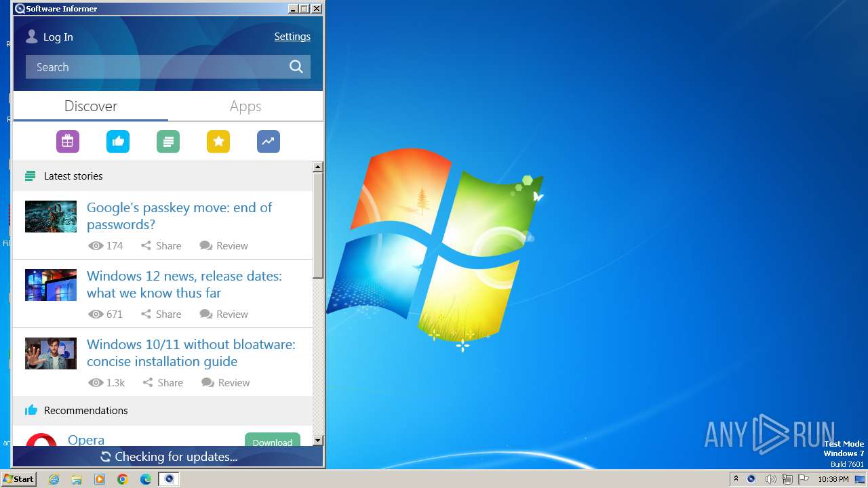Click the vertical scrollbar thumb

coord(318,225)
